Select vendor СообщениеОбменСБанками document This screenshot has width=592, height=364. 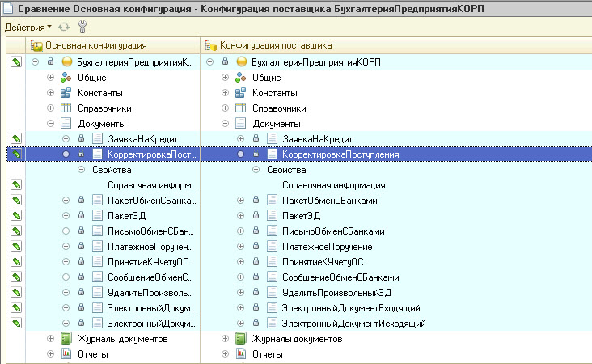click(x=340, y=277)
